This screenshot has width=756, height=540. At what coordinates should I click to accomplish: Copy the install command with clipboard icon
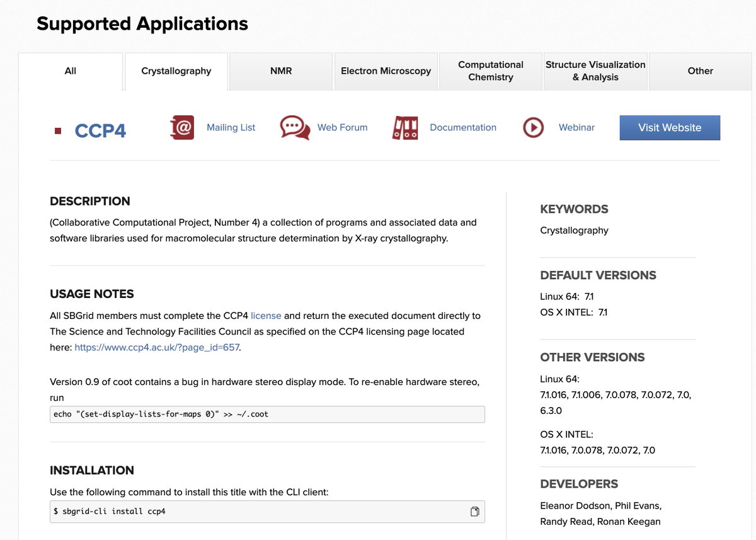point(475,511)
